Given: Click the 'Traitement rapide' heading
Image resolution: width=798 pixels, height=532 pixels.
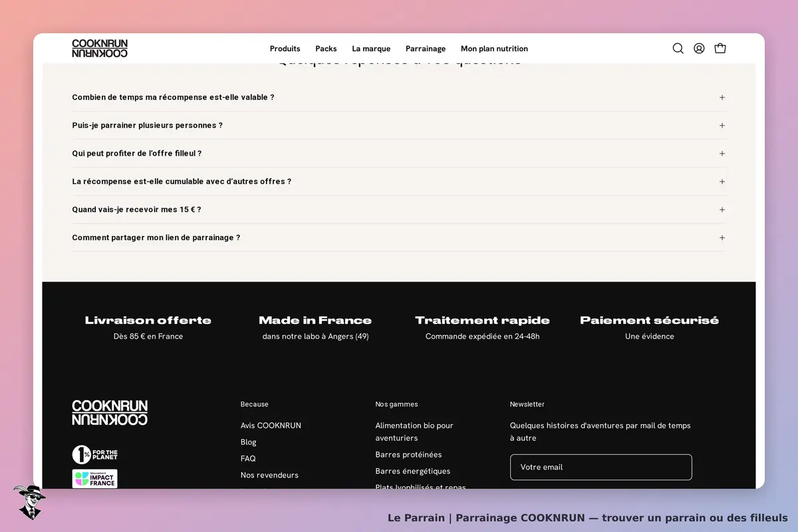Looking at the screenshot, I should tap(482, 321).
